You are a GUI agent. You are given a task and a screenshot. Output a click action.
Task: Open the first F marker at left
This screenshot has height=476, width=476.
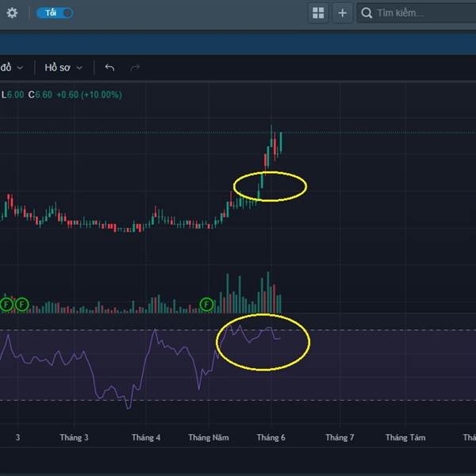6,305
